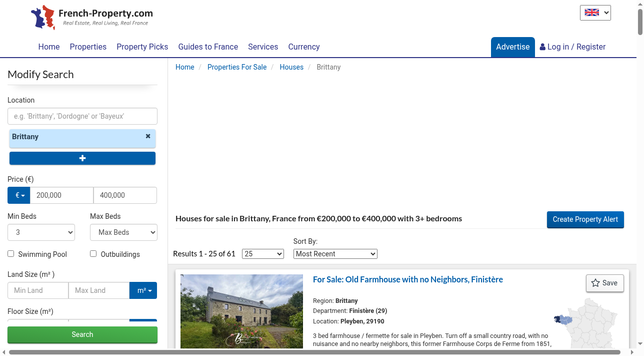
Task: Expand the Min Beds dropdown
Action: click(x=41, y=232)
